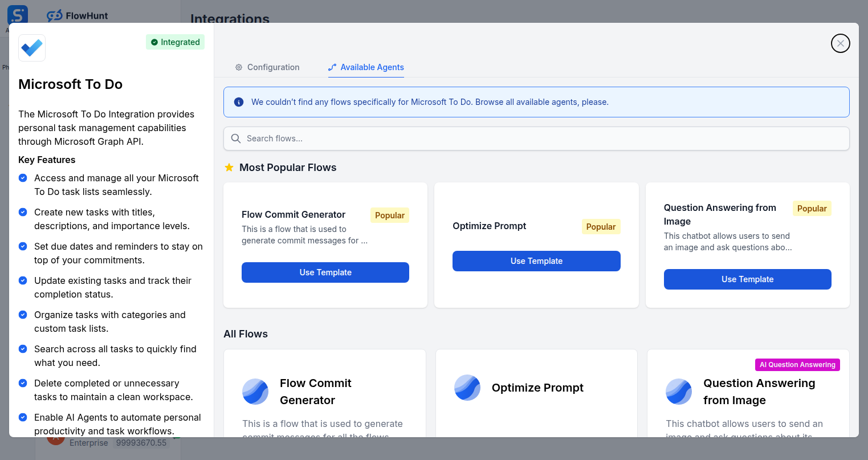Click the star icon beside Most Popular Flows

point(229,167)
